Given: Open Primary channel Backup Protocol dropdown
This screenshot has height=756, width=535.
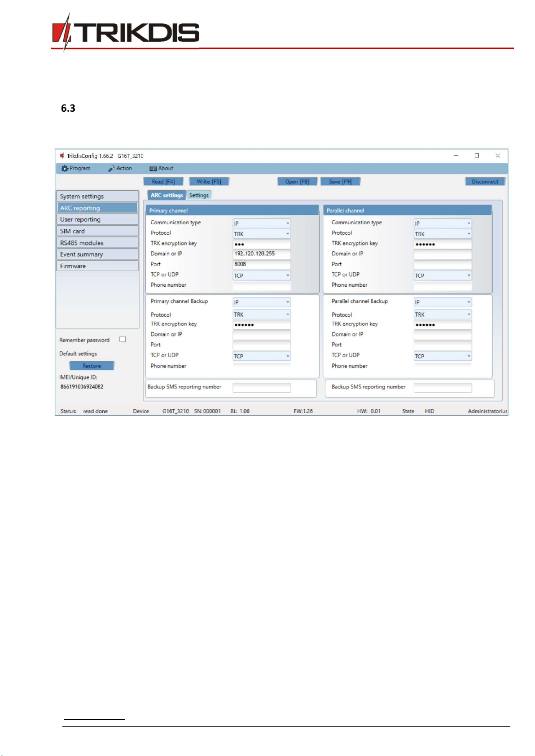Looking at the screenshot, I should click(x=262, y=315).
